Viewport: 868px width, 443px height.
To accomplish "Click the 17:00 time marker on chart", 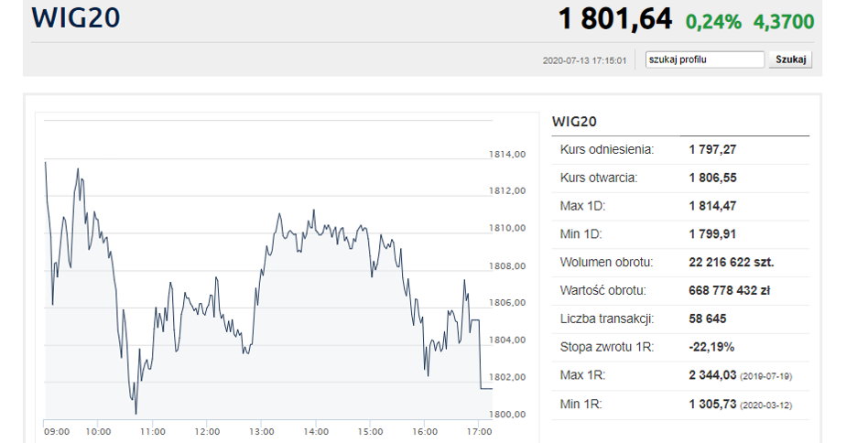I will 480,431.
